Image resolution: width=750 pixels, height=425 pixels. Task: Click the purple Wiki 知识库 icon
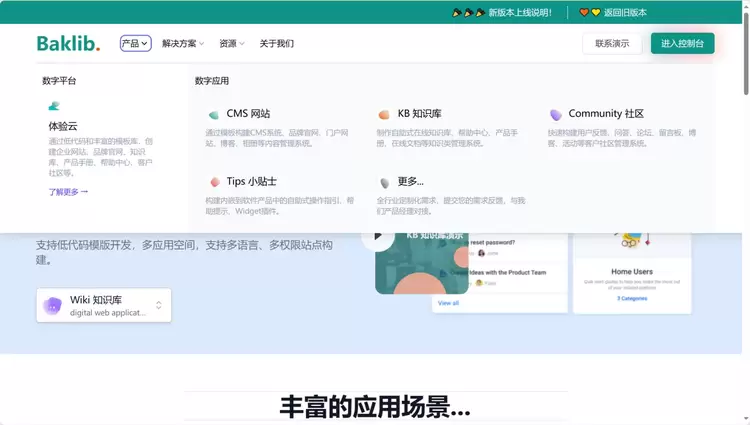click(x=53, y=305)
